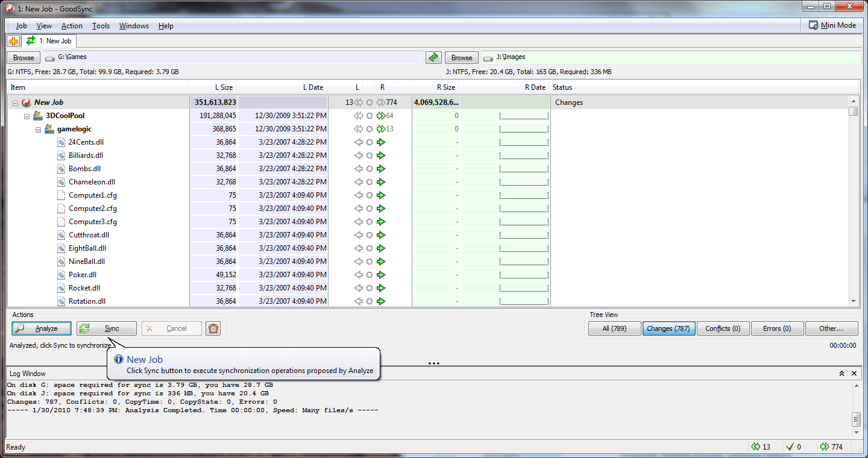Viewport: 868px width, 458px height.
Task: Select do-nothing circle on New Job row
Action: coord(370,102)
